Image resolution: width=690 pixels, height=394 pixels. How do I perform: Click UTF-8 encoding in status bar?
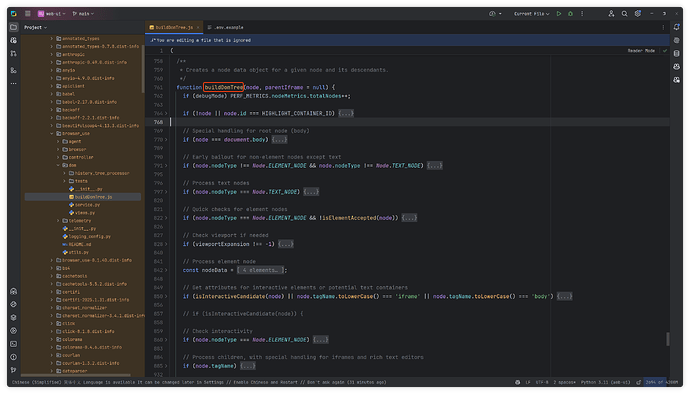(x=542, y=382)
